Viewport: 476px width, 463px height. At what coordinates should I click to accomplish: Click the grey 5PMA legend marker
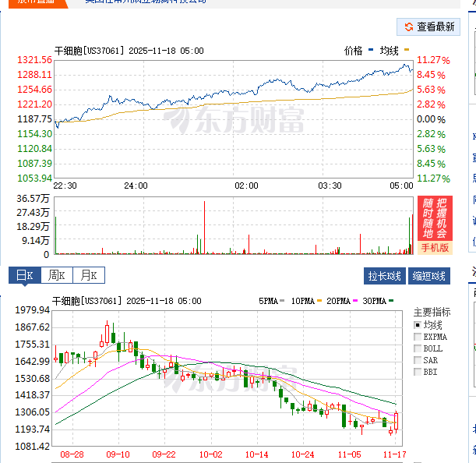tap(282, 301)
